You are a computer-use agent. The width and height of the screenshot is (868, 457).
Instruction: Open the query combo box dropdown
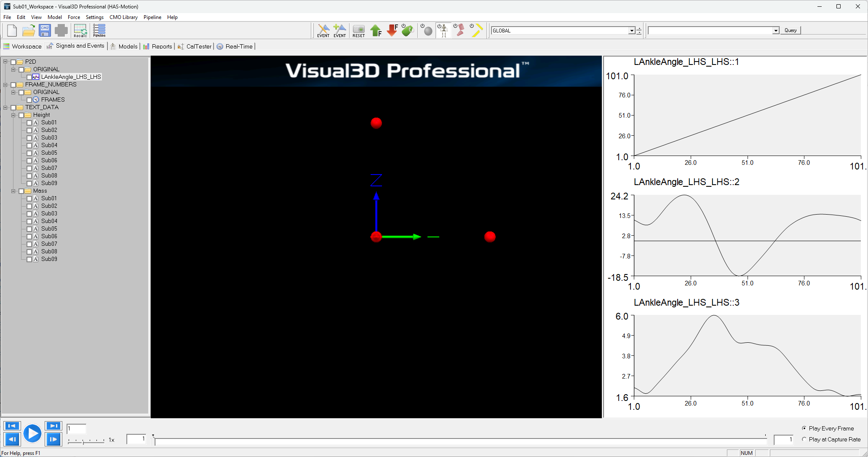click(x=776, y=30)
